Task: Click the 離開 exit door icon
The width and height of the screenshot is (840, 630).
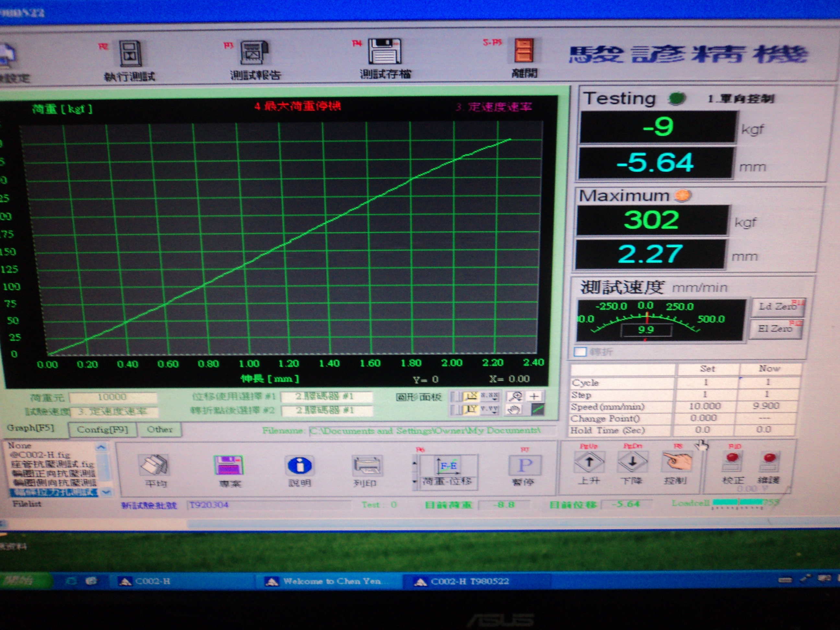Action: (x=524, y=51)
